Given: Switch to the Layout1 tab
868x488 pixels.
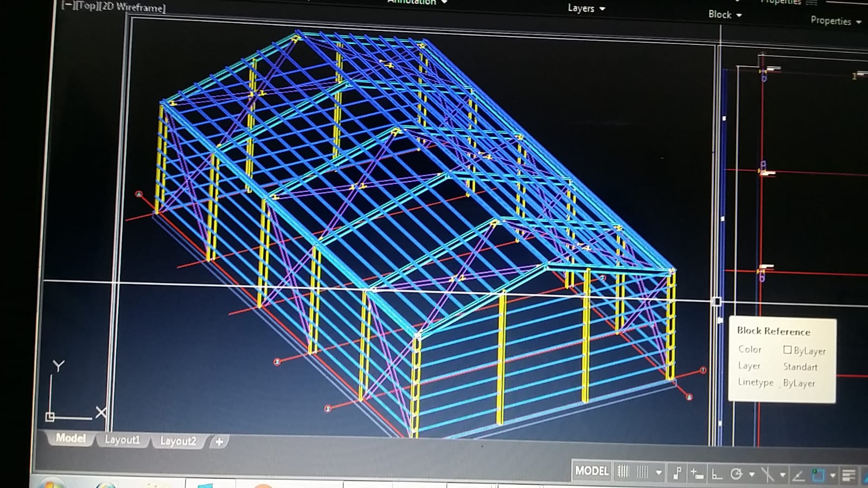Looking at the screenshot, I should tap(122, 440).
